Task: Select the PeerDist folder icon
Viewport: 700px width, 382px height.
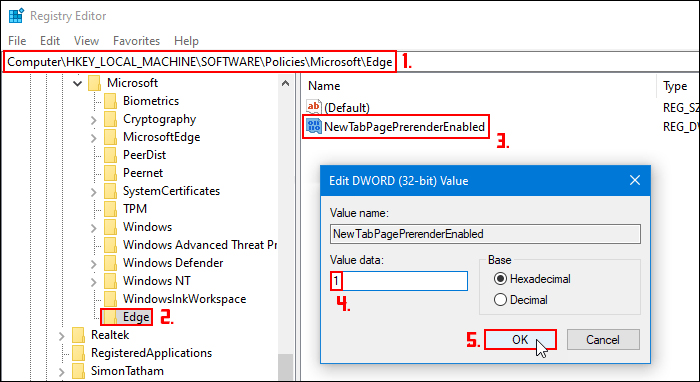Action: point(110,155)
